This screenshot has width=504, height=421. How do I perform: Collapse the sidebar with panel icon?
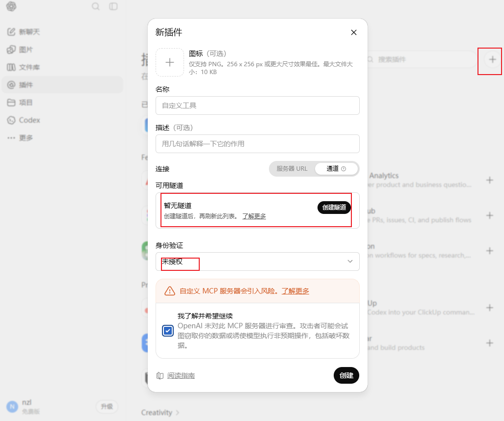(x=113, y=6)
